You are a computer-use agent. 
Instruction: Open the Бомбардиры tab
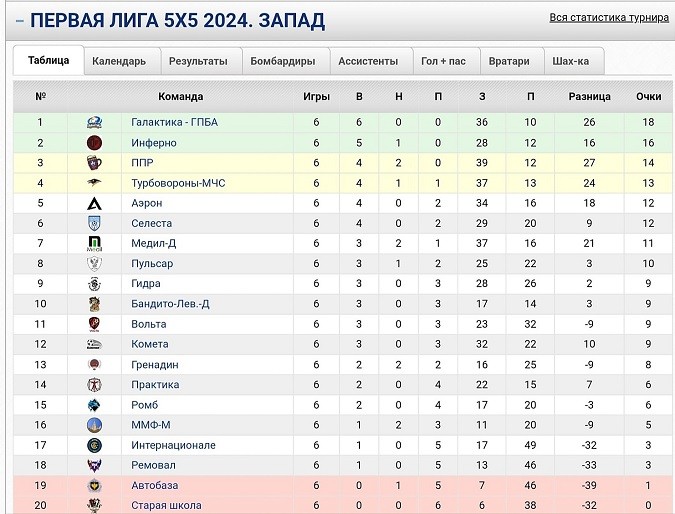282,61
